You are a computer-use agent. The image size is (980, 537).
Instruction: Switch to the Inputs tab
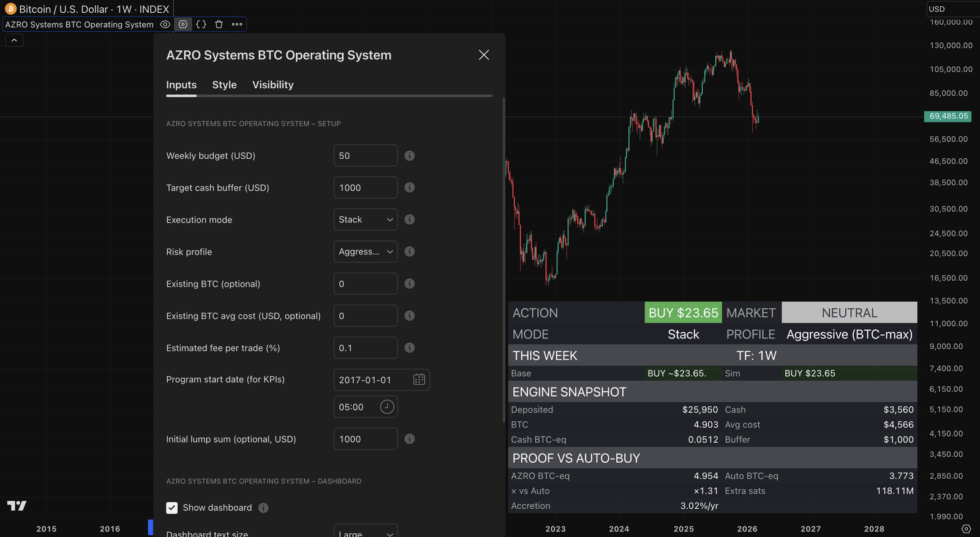[181, 85]
